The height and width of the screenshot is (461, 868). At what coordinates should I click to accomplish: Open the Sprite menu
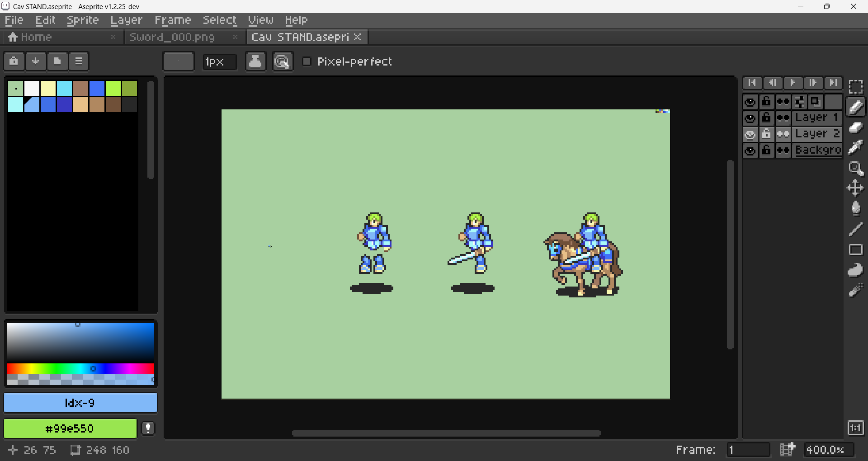tap(83, 20)
